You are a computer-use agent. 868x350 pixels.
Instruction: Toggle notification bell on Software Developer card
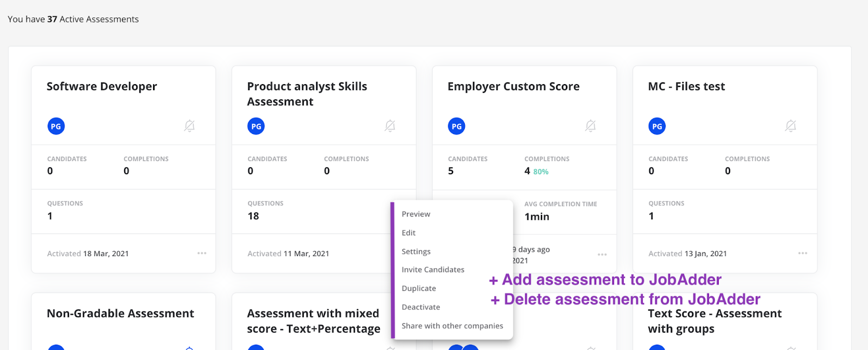click(189, 126)
